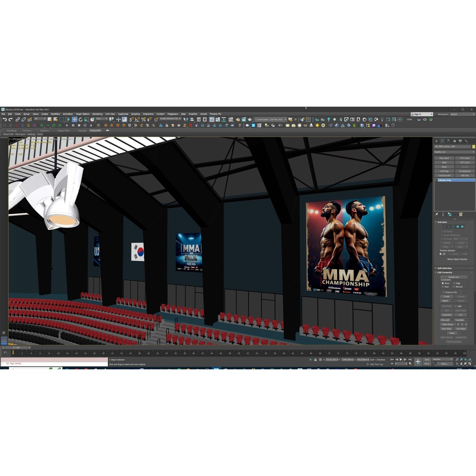Activate the Select and Scale tool

coord(86,119)
